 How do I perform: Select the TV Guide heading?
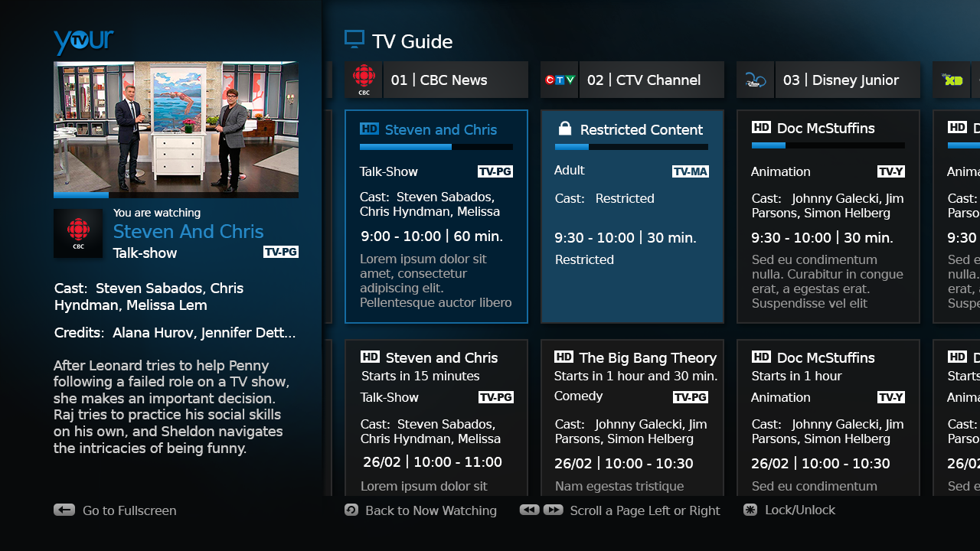click(x=412, y=41)
